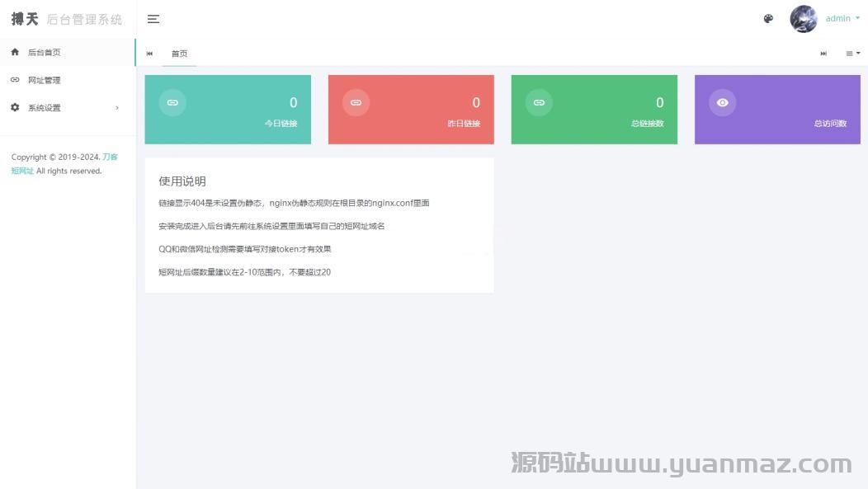Open the tab operations dropdown menu
868x489 pixels.
tap(852, 54)
